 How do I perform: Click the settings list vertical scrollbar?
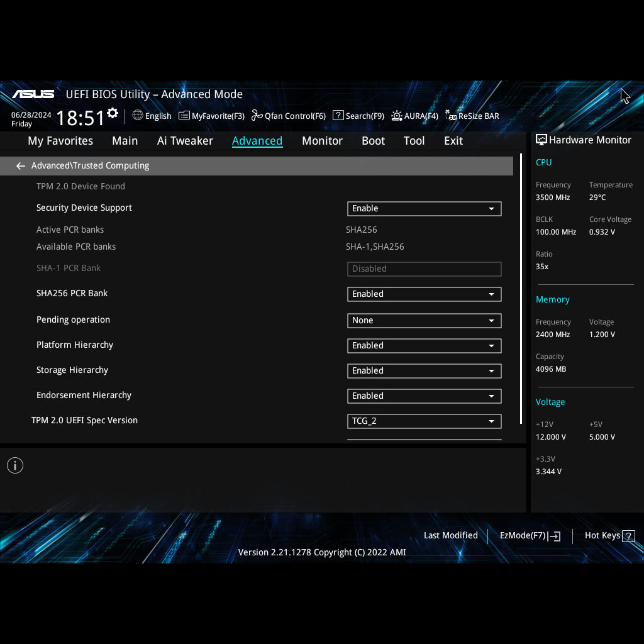click(x=521, y=289)
